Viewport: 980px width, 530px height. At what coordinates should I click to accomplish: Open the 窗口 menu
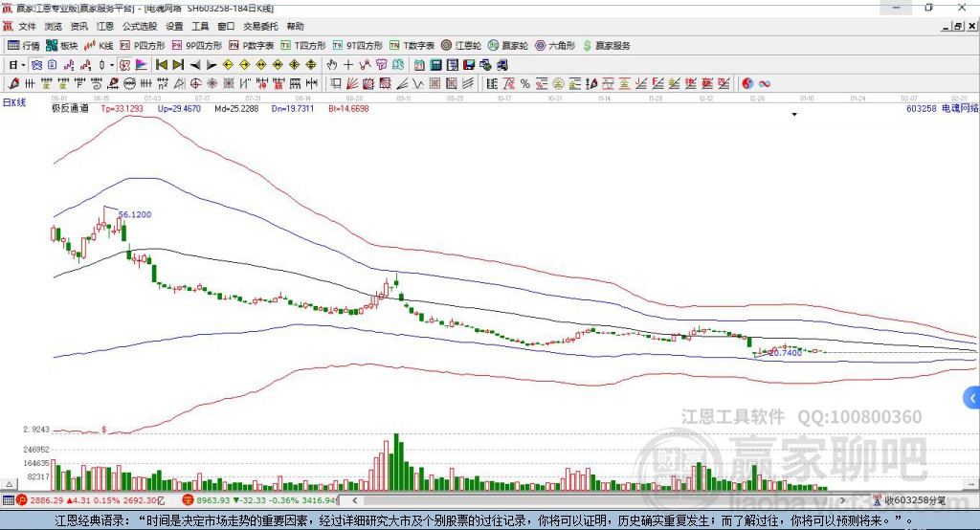pos(226,26)
